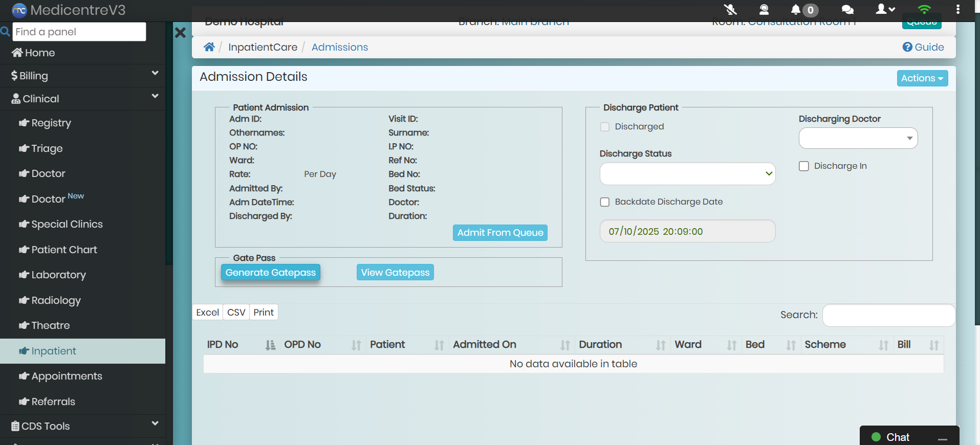Click the Generate Gatepass button
Image resolution: width=980 pixels, height=445 pixels.
(270, 273)
